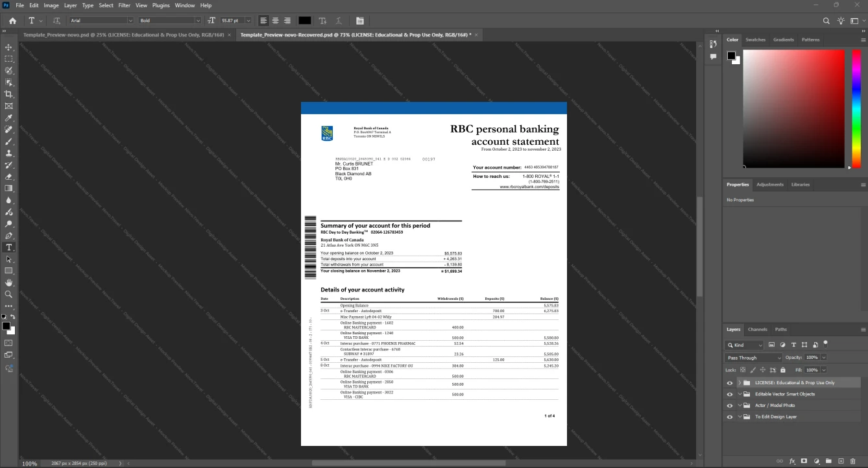The width and height of the screenshot is (868, 468).
Task: Click the Home icon in options bar
Action: (12, 21)
